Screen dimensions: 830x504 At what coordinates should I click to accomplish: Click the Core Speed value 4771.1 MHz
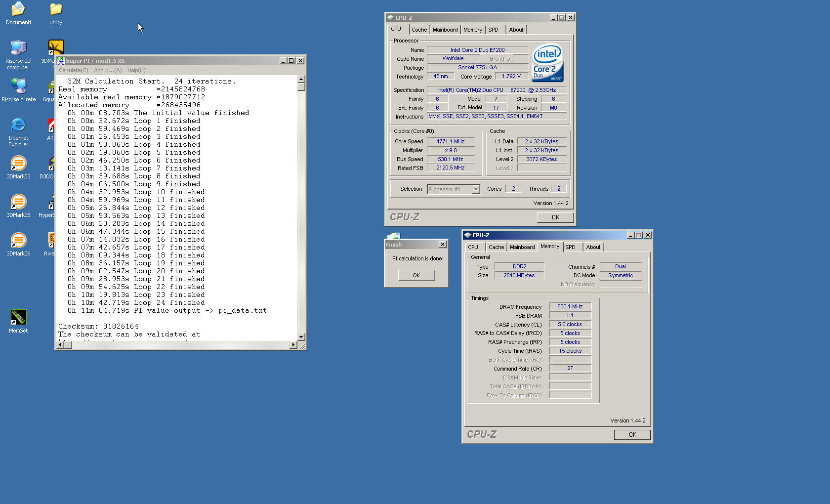[451, 141]
